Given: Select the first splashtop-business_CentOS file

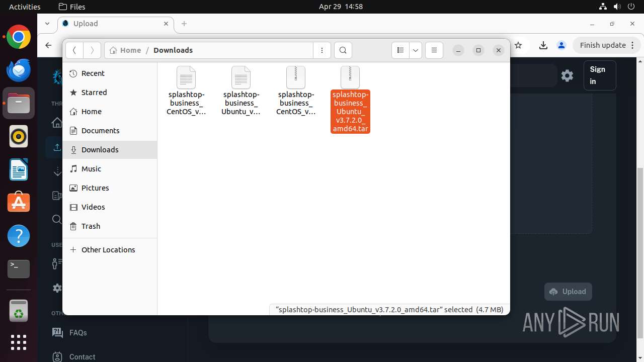Looking at the screenshot, I should click(x=186, y=90).
